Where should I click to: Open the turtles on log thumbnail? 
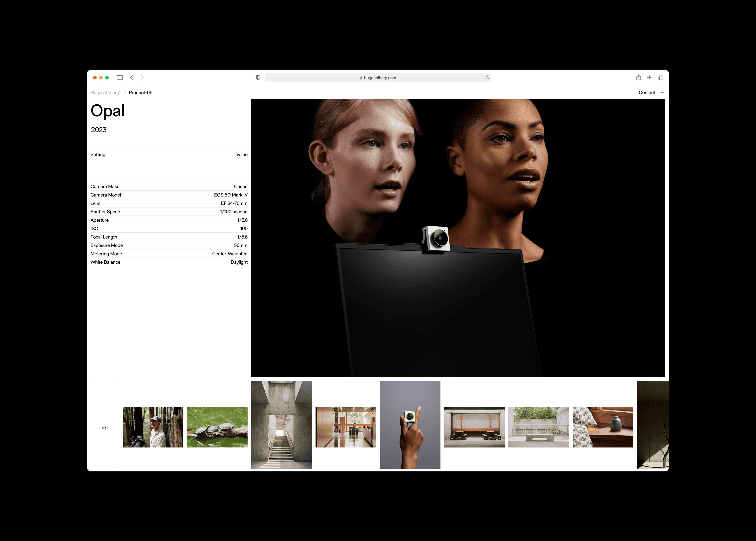coord(217,427)
